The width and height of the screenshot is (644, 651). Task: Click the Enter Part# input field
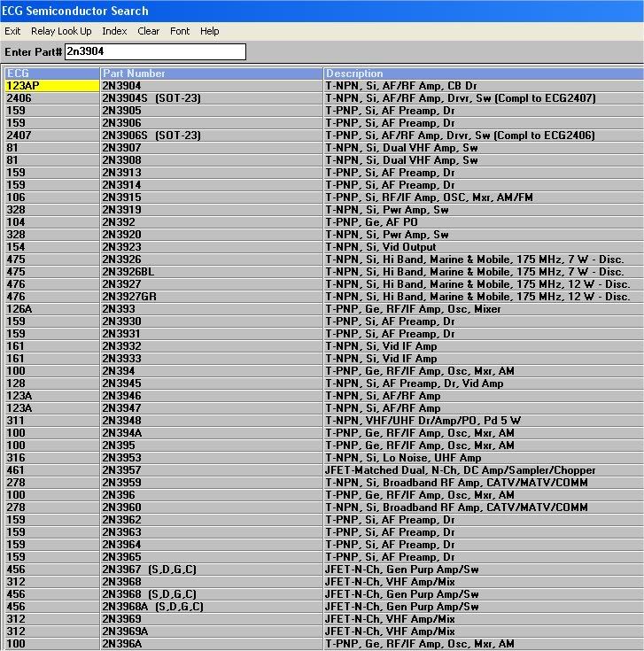155,51
